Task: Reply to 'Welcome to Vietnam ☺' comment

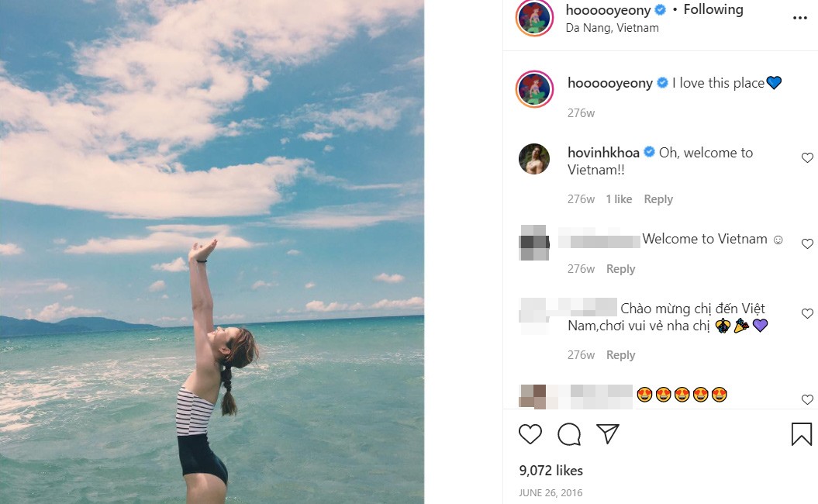Action: 620,269
